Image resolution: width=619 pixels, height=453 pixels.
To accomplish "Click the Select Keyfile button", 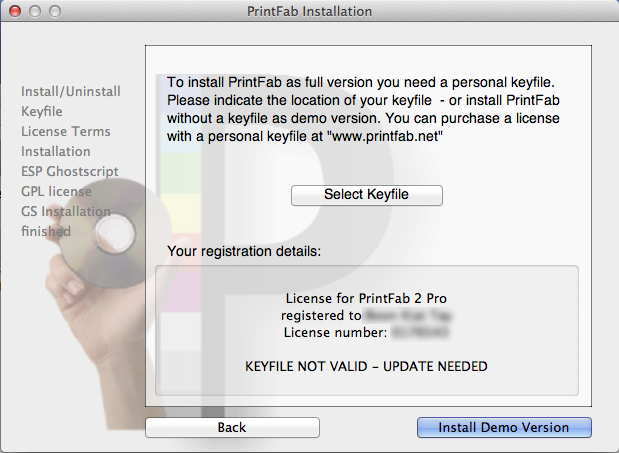I will pyautogui.click(x=366, y=195).
